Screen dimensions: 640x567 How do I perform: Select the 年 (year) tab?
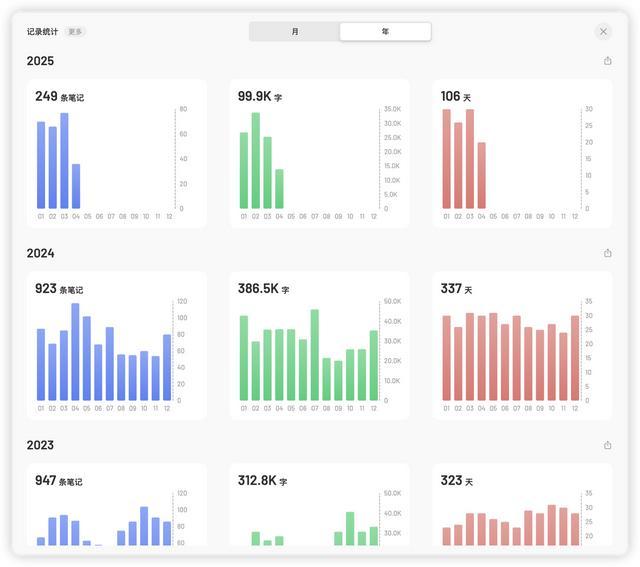click(x=385, y=31)
